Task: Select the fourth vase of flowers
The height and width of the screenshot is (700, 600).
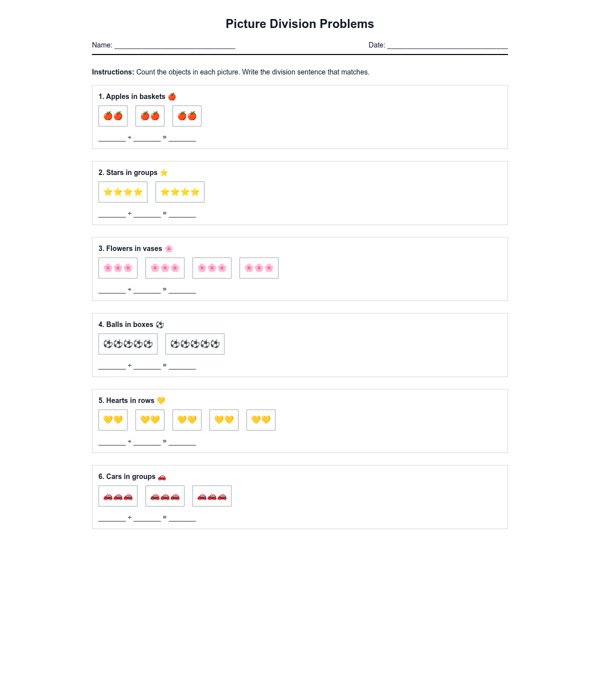Action: (x=259, y=268)
